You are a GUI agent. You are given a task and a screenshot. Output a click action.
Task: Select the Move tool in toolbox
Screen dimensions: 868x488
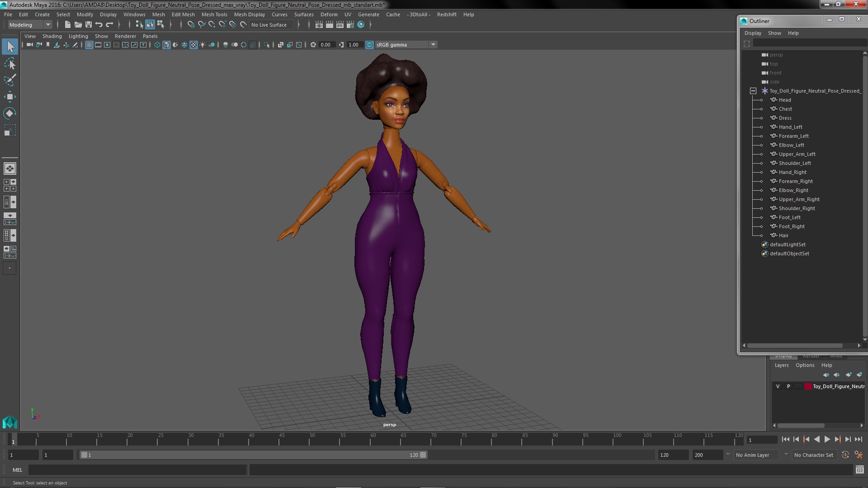point(9,97)
